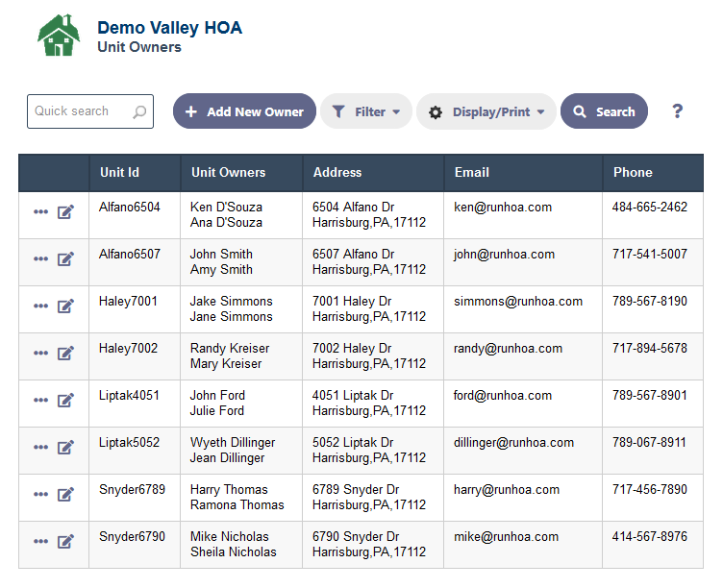
Task: Click the Email column header
Action: coord(472,172)
